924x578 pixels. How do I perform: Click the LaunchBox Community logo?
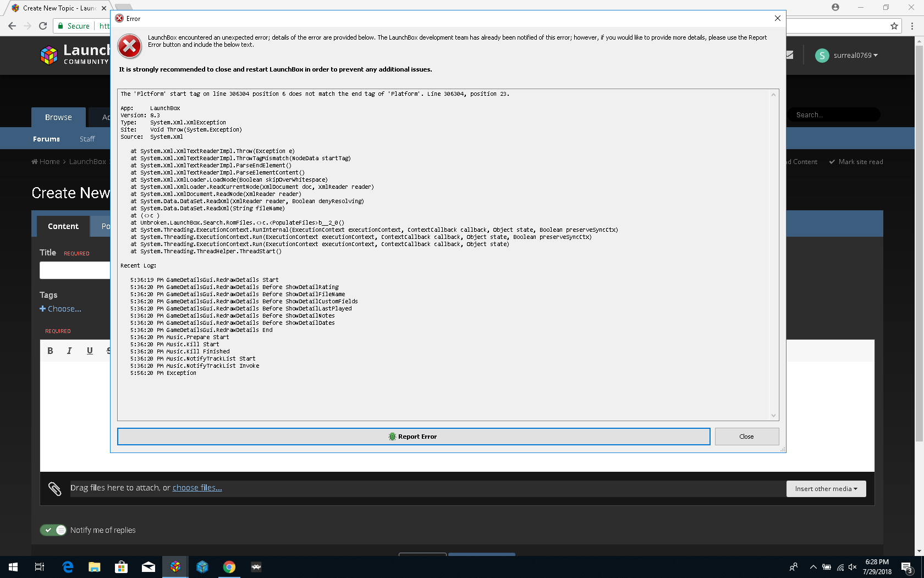(75, 55)
